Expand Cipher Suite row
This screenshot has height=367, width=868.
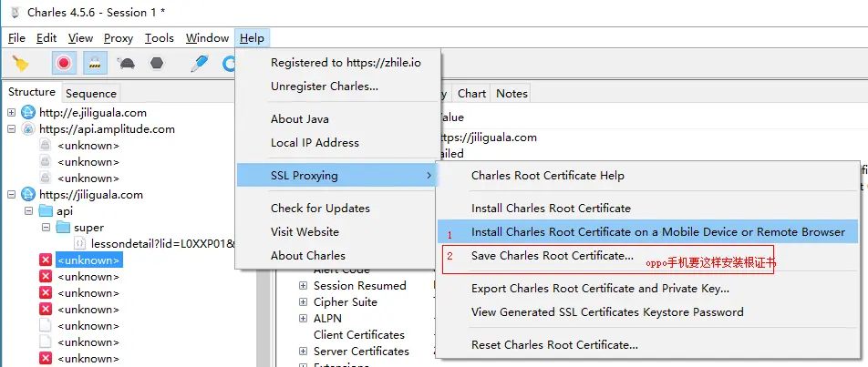click(303, 302)
